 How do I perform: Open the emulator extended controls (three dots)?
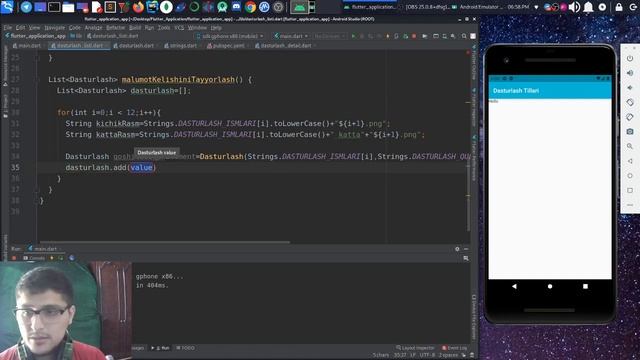pyautogui.click(x=630, y=205)
